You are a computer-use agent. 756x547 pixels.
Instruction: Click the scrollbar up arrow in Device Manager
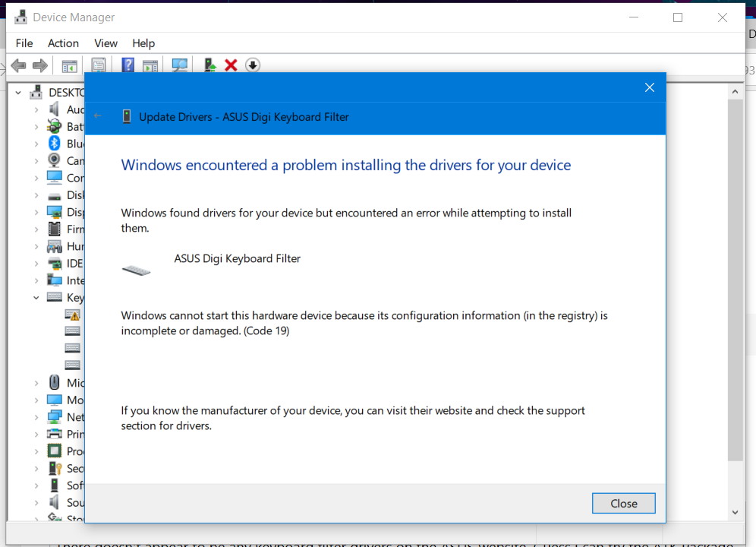(x=735, y=92)
